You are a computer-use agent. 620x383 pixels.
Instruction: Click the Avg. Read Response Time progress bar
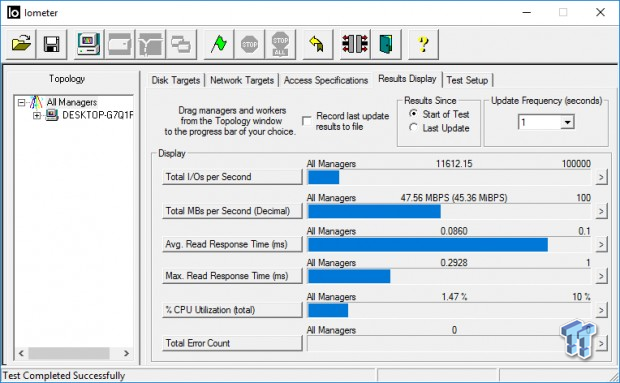pos(449,245)
